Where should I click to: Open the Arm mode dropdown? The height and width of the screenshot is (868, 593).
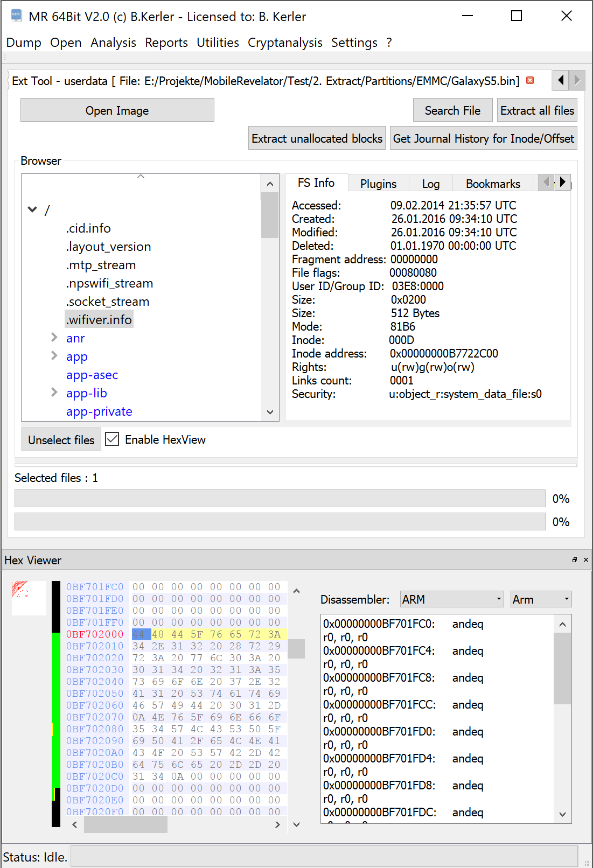pos(541,599)
